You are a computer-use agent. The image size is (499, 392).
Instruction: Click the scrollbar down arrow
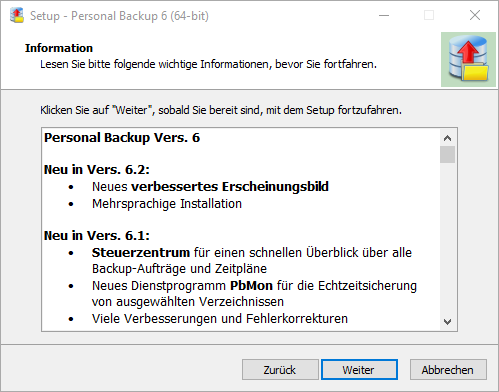pos(447,322)
